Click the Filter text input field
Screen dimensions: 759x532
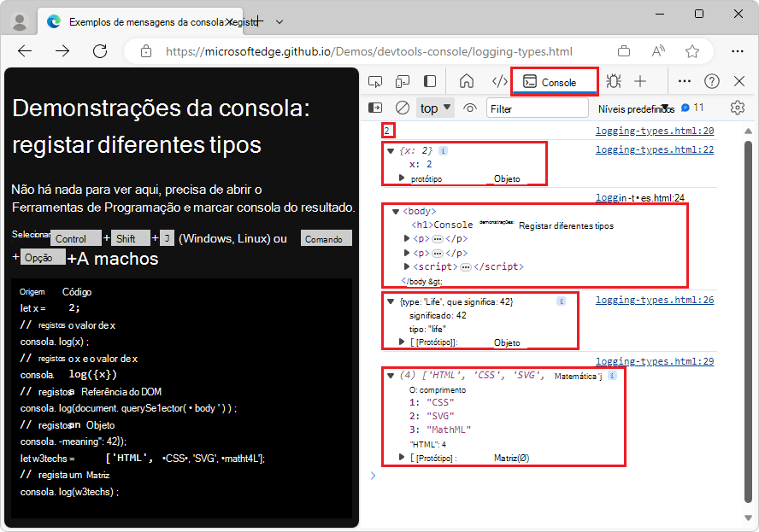click(537, 108)
